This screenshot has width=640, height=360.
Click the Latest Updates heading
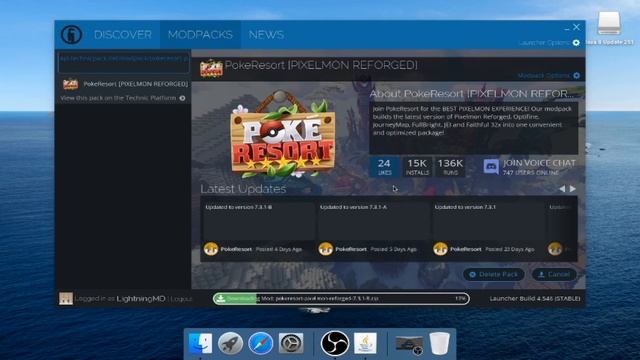click(243, 189)
